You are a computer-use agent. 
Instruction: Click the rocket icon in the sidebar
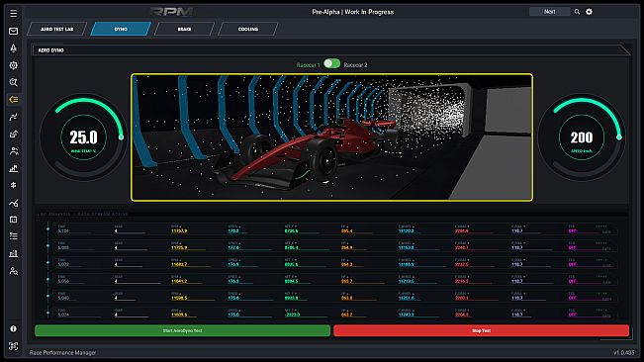tap(13, 48)
